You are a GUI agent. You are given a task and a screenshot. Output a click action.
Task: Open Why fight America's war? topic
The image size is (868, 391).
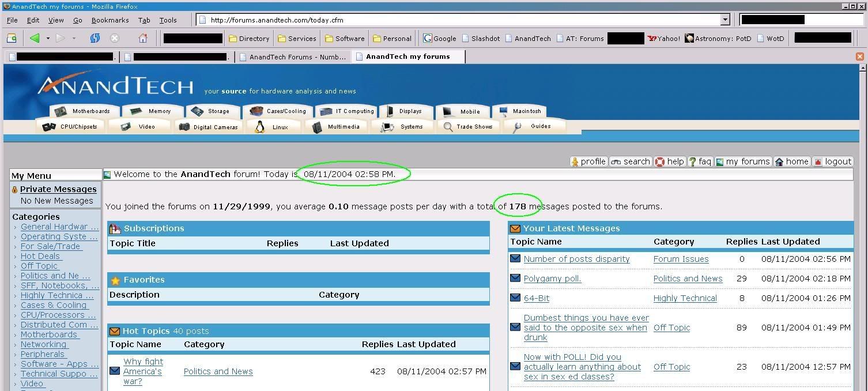[143, 371]
